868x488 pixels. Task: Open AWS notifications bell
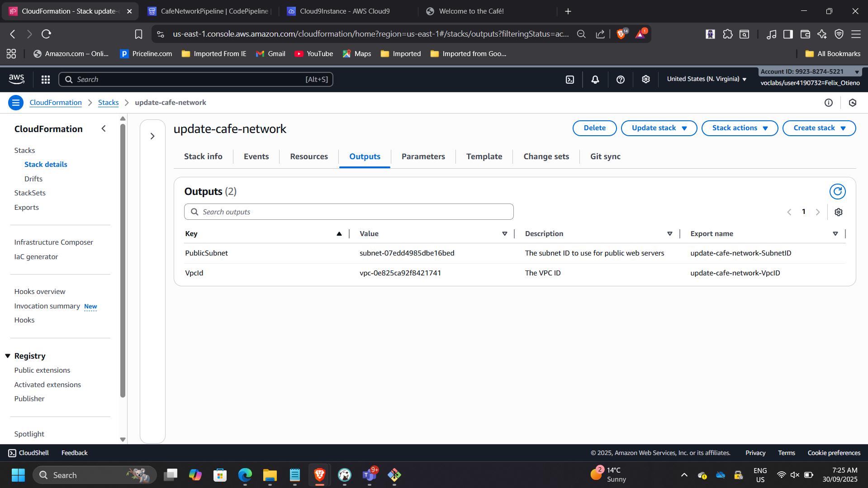coord(595,80)
